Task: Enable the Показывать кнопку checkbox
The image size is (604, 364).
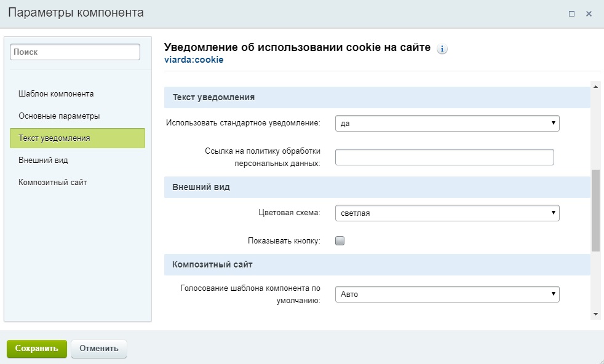Action: (x=339, y=240)
